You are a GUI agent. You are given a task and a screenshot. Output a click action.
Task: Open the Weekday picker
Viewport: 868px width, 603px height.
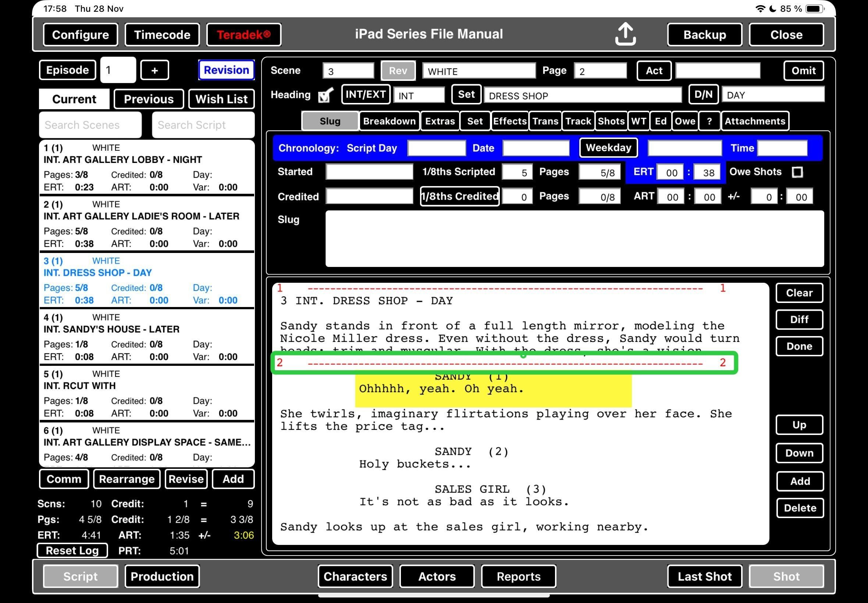pos(608,148)
